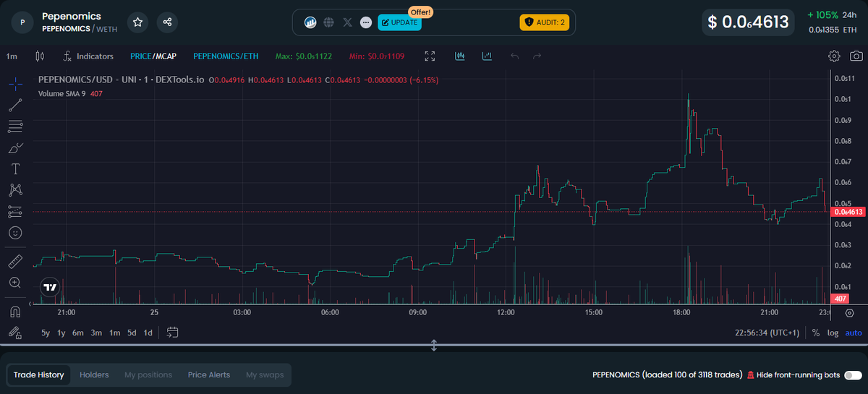Toggle log scale mode
This screenshot has width=868, height=394.
click(833, 333)
